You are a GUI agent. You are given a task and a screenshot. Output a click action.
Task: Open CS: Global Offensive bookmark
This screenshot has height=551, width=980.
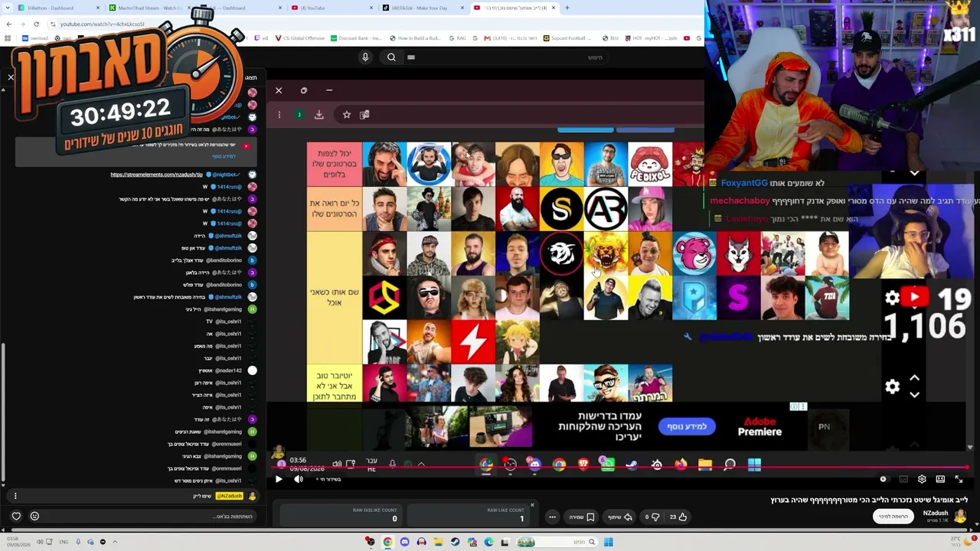point(300,37)
